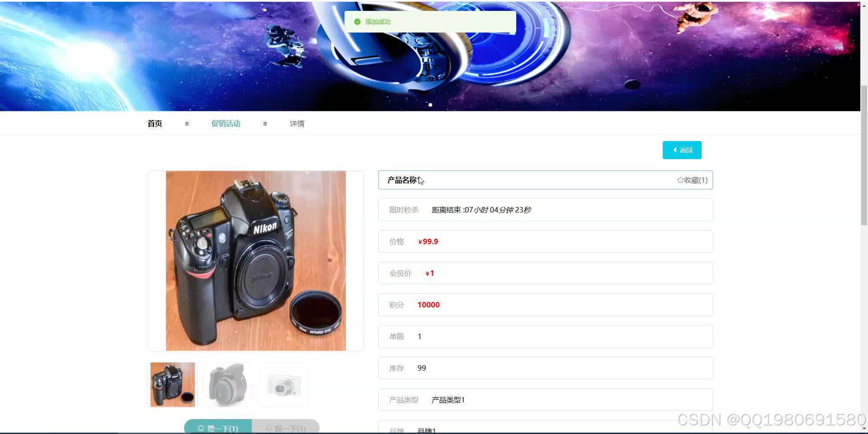Select the first Nikon camera thumbnail

[172, 384]
